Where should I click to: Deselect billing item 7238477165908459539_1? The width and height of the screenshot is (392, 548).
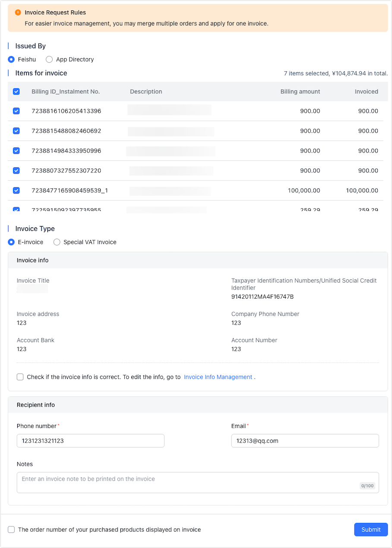[x=16, y=190]
